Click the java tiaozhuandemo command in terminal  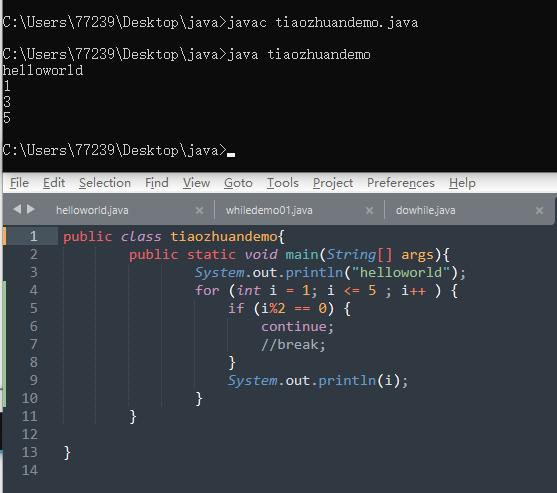299,55
